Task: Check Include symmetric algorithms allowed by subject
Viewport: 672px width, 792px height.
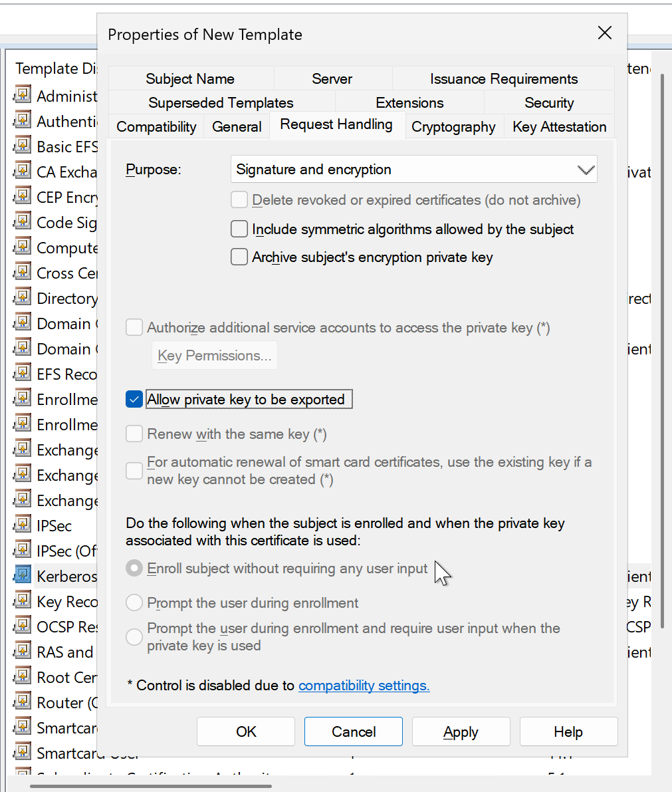Action: (x=239, y=229)
